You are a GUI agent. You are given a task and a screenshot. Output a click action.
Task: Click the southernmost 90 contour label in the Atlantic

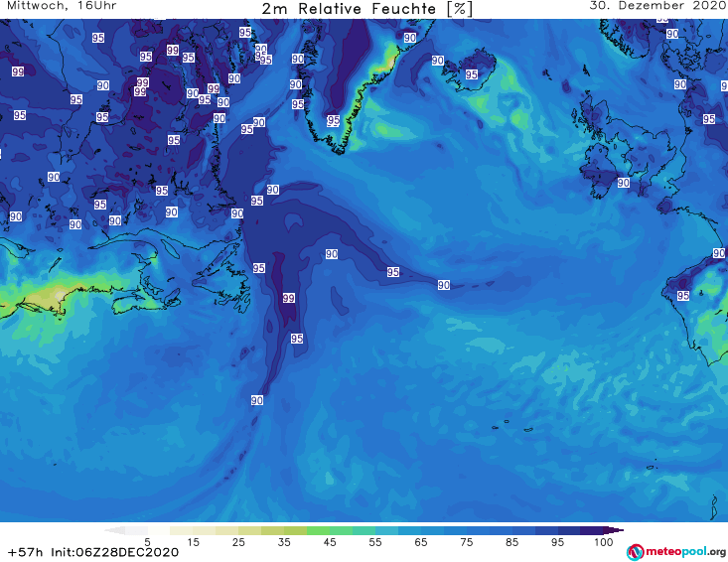[x=257, y=400]
